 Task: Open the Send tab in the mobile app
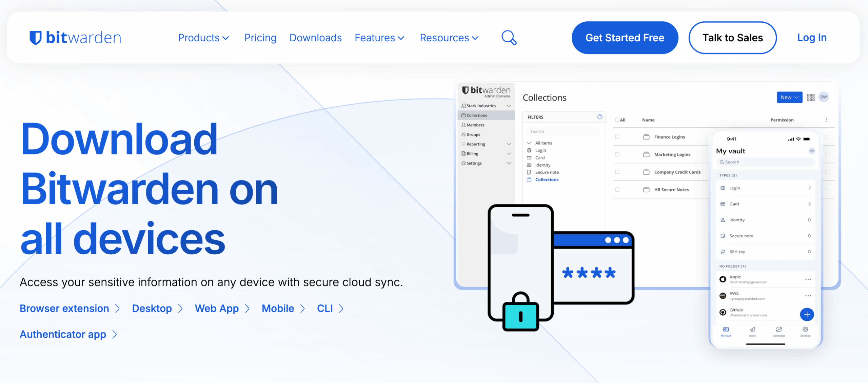752,331
